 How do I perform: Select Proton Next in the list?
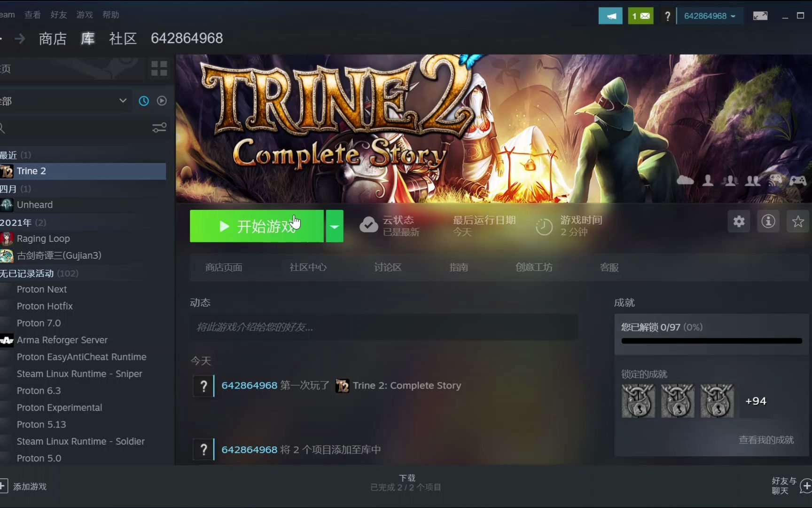click(x=83, y=289)
